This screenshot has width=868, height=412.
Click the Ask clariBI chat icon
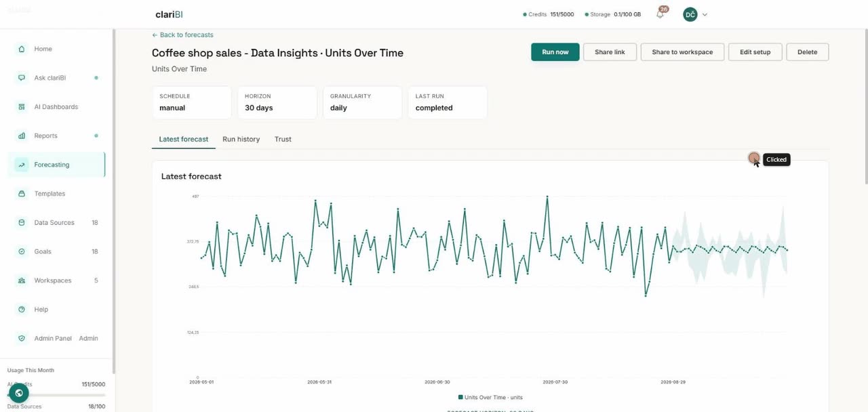[x=22, y=78]
